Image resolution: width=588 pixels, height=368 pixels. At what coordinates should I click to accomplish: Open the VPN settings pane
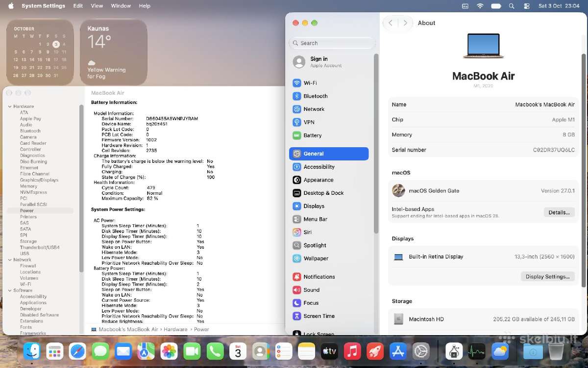tap(329, 122)
